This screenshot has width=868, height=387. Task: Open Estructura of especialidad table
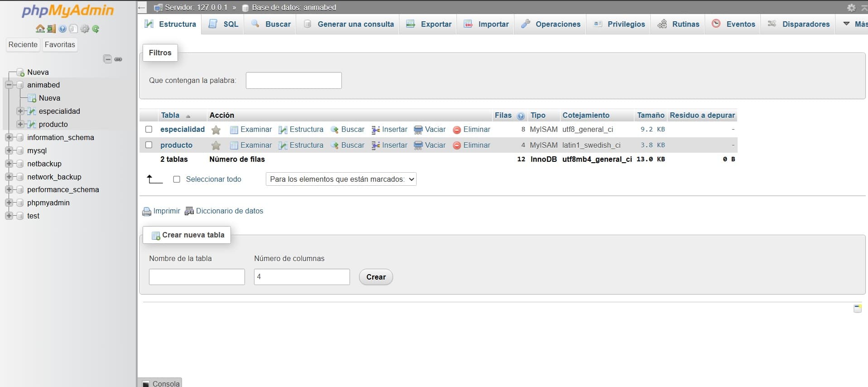tap(301, 130)
